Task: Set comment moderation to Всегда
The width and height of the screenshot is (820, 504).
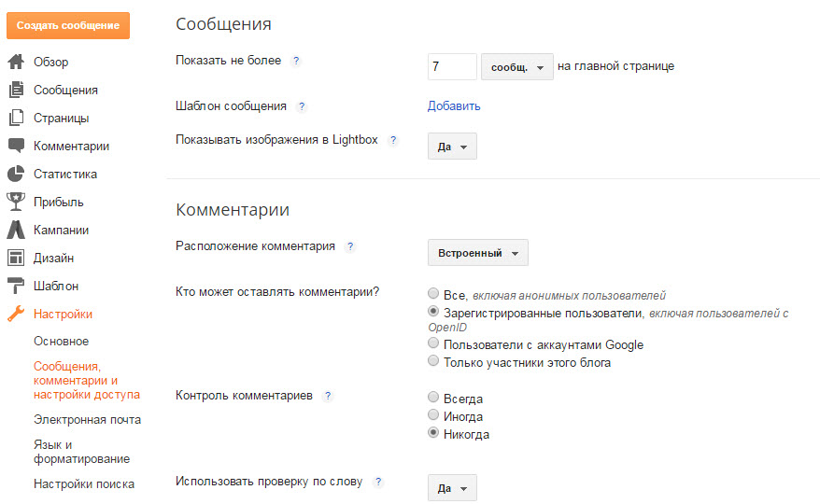Action: (x=433, y=398)
